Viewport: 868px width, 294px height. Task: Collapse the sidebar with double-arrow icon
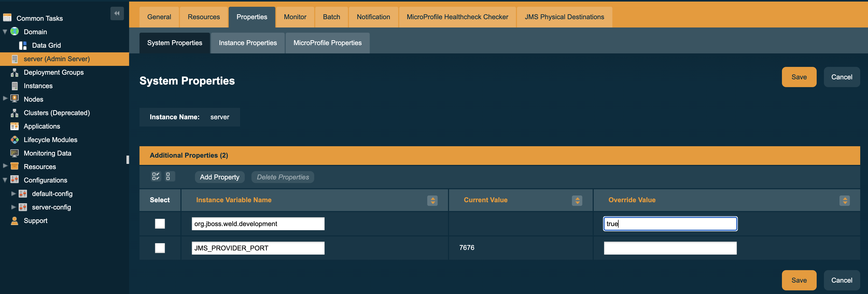[x=117, y=13]
